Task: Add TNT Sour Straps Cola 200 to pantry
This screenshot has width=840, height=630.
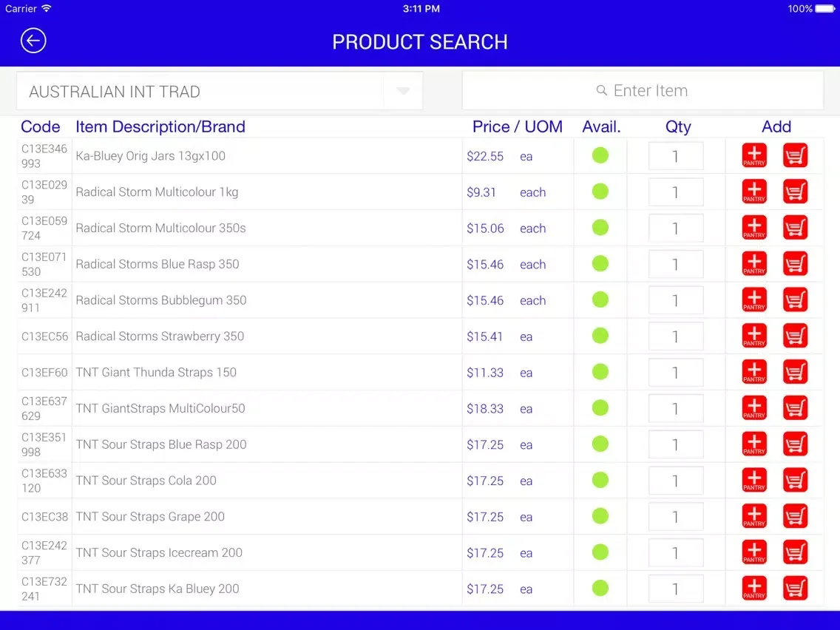Action: click(x=754, y=480)
